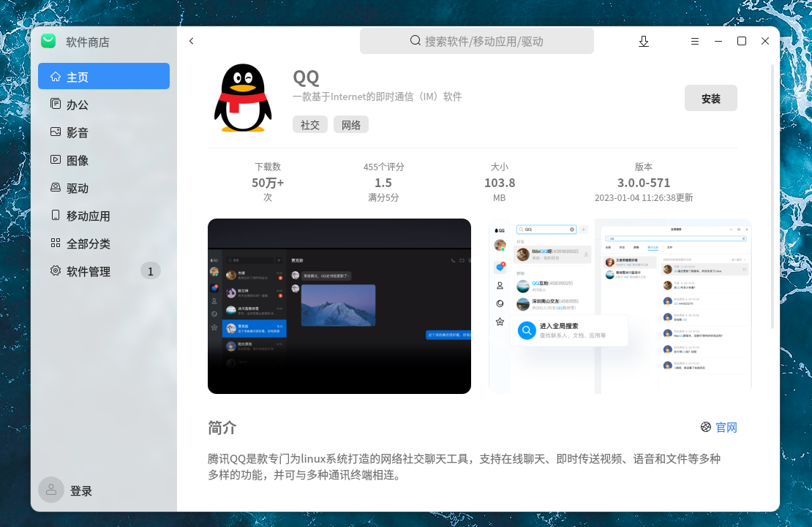Click the 50万+ download count

(268, 183)
